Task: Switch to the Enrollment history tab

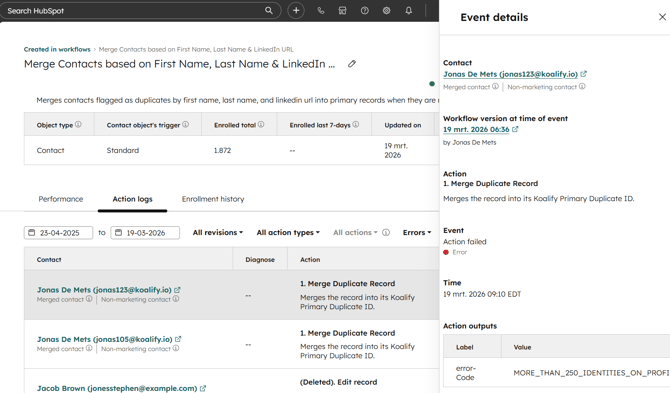Action: click(x=213, y=199)
